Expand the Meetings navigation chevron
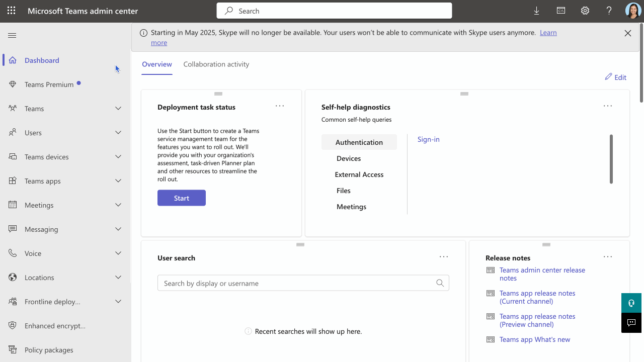The width and height of the screenshot is (644, 362). (118, 205)
